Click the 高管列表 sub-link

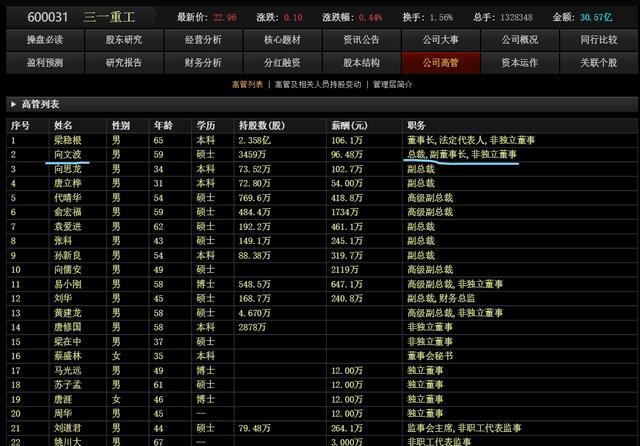(x=247, y=84)
